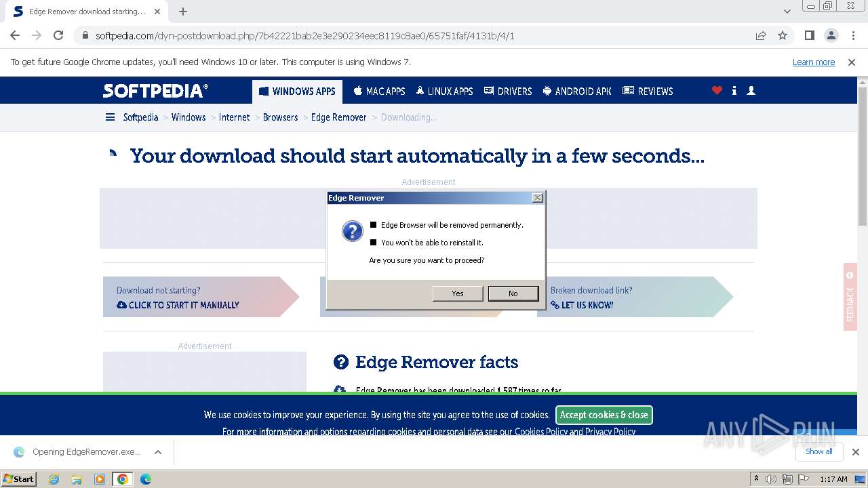Click the Windows breadcrumb link
The image size is (868, 488).
pyautogui.click(x=189, y=117)
